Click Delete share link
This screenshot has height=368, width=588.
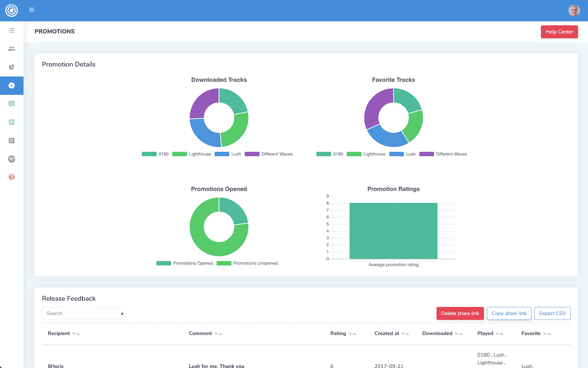460,313
